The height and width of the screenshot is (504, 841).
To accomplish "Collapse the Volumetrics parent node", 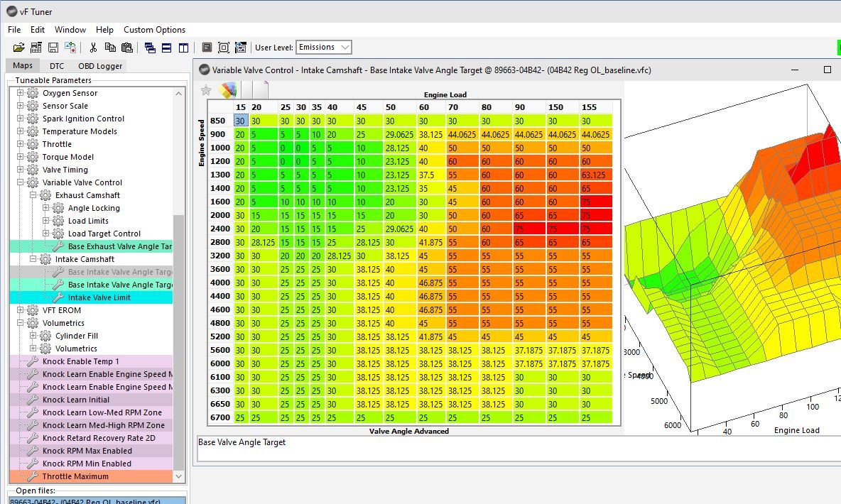I will click(21, 323).
